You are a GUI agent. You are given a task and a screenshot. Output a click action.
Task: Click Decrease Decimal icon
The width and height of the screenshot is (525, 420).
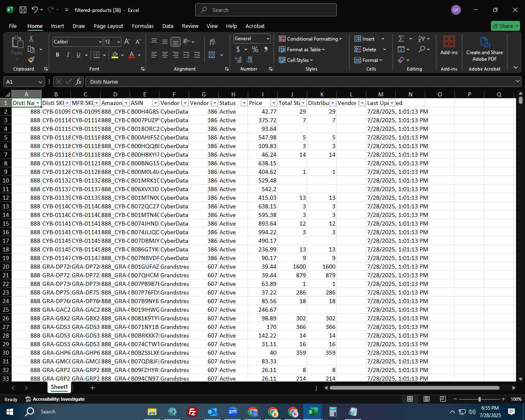point(249,60)
